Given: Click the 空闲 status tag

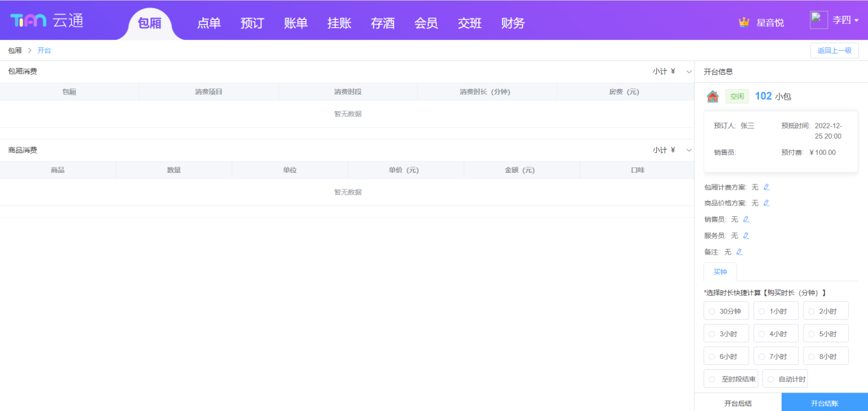Looking at the screenshot, I should pos(737,97).
